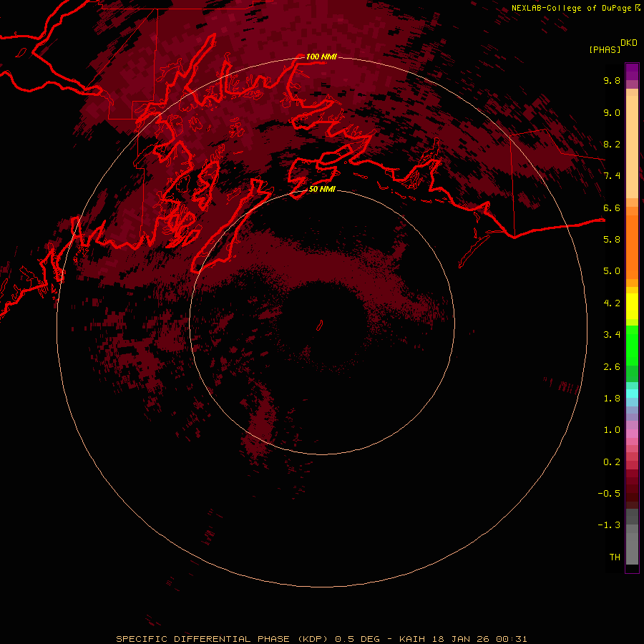The height and width of the screenshot is (644, 644).
Task: Click the 8.2 value on the color scale
Action: click(x=612, y=144)
